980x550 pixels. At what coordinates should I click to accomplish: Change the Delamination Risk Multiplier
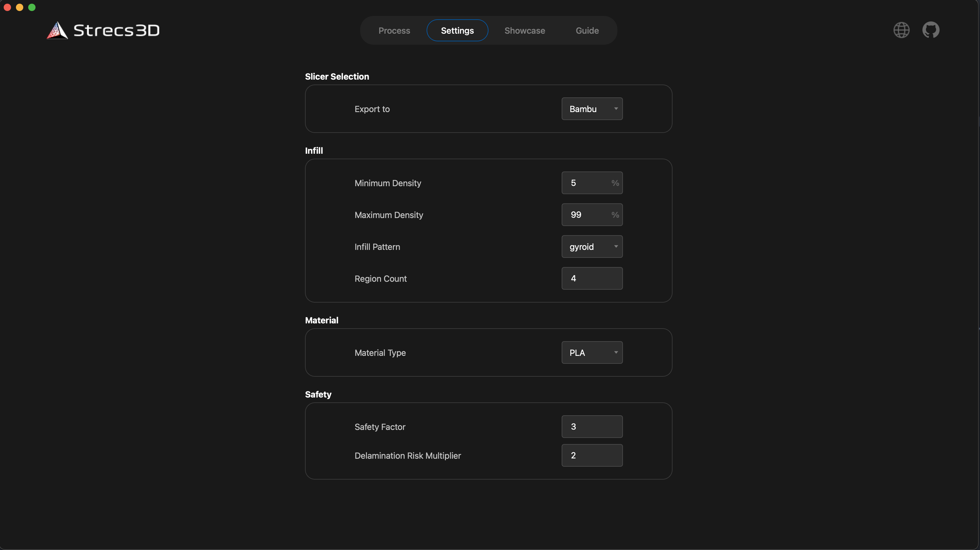click(x=592, y=455)
